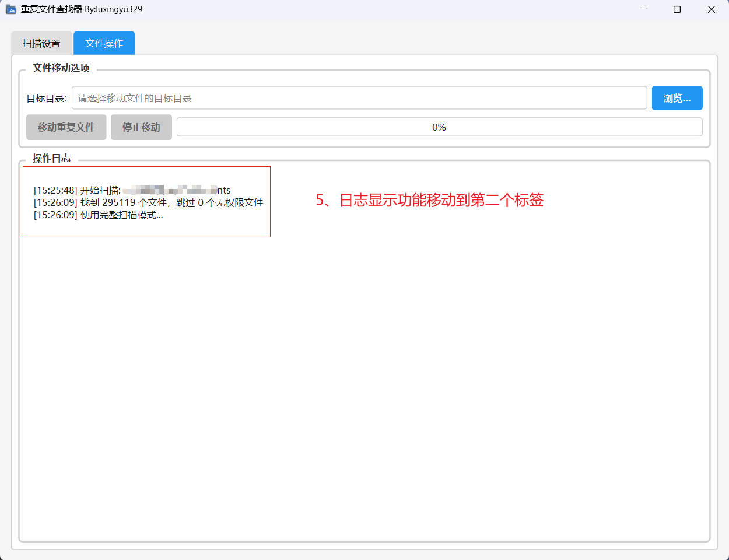The width and height of the screenshot is (729, 560).
Task: Click the log line showing 295119 个文件
Action: pos(148,202)
